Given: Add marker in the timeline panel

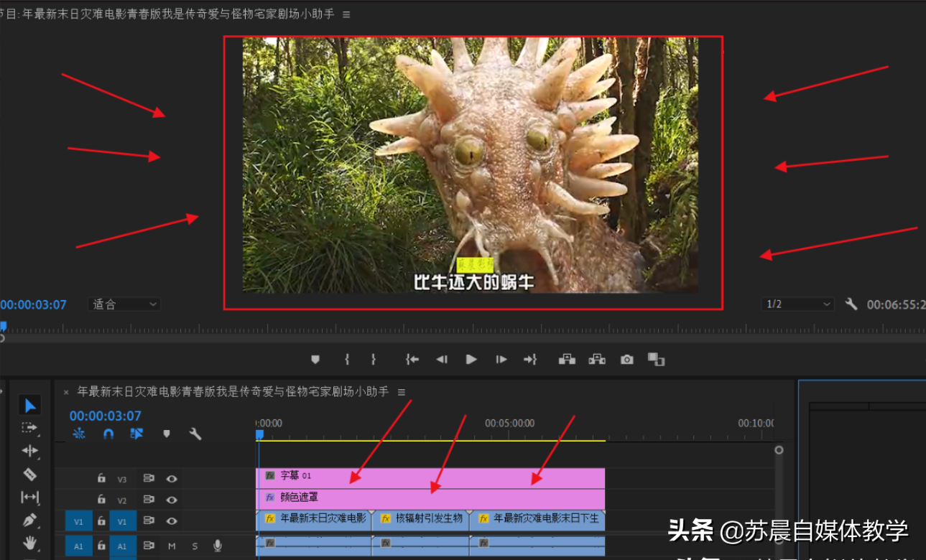Looking at the screenshot, I should click(x=167, y=434).
